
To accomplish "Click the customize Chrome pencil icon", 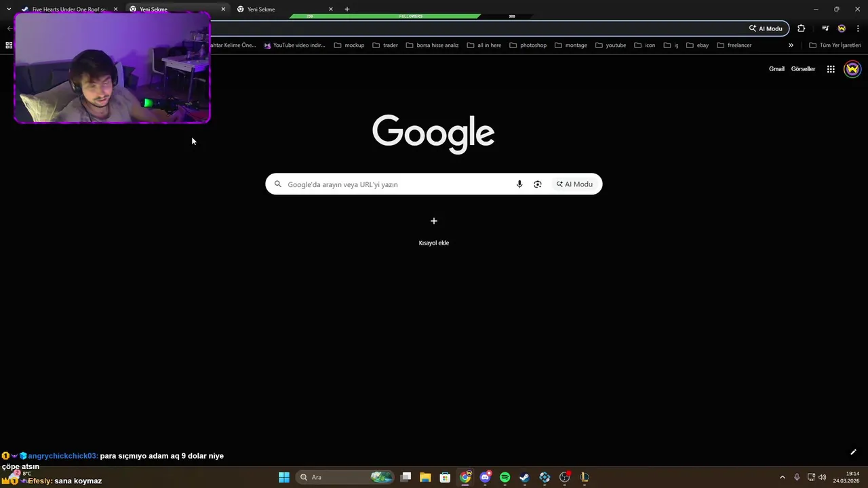I will (853, 452).
